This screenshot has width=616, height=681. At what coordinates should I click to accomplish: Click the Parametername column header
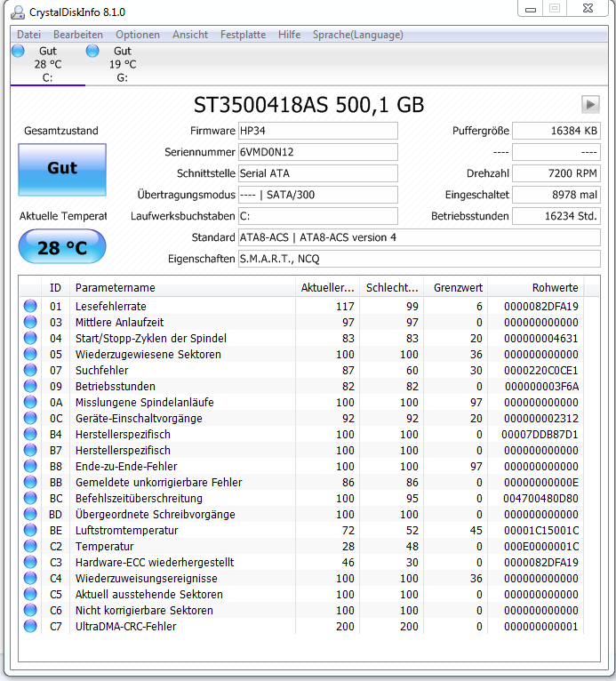click(182, 287)
